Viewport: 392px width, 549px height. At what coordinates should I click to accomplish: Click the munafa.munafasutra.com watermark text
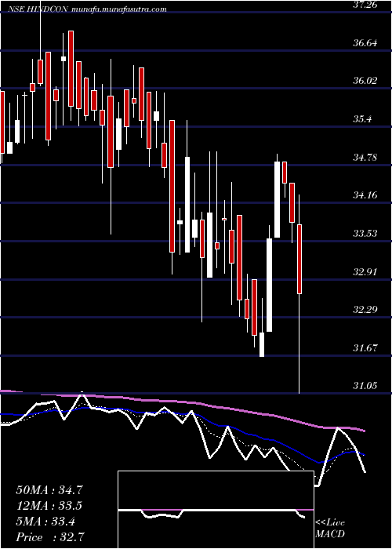(118, 9)
